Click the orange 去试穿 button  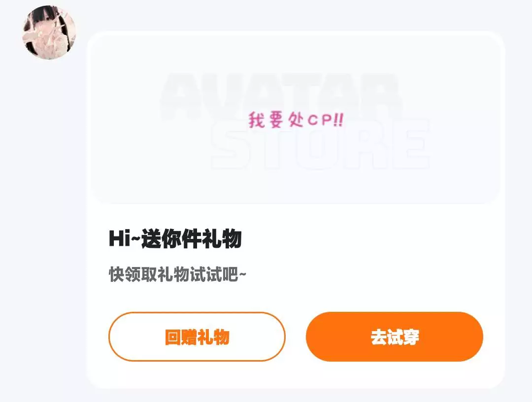point(394,336)
